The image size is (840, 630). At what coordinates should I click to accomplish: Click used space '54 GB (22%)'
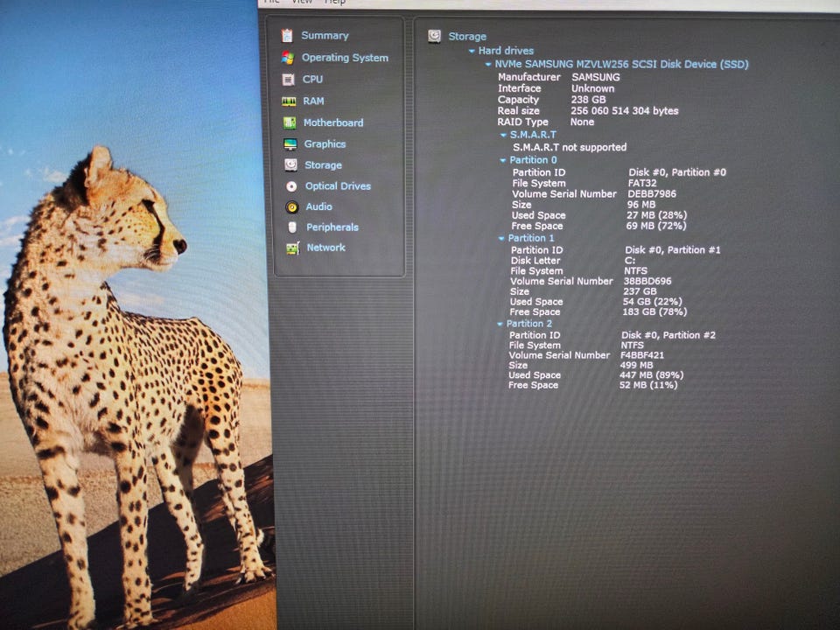coord(652,302)
